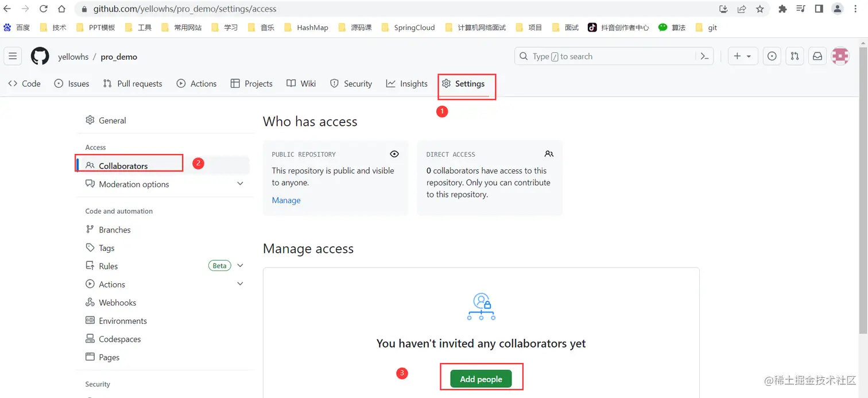This screenshot has height=398, width=868.
Task: Open the Pull requests tab
Action: 133,83
